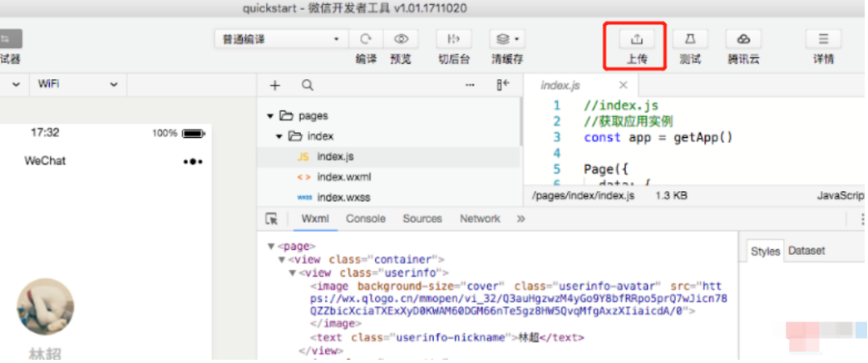868x363 pixels.
Task: Click the user avatar in simulator
Action: pos(45,307)
